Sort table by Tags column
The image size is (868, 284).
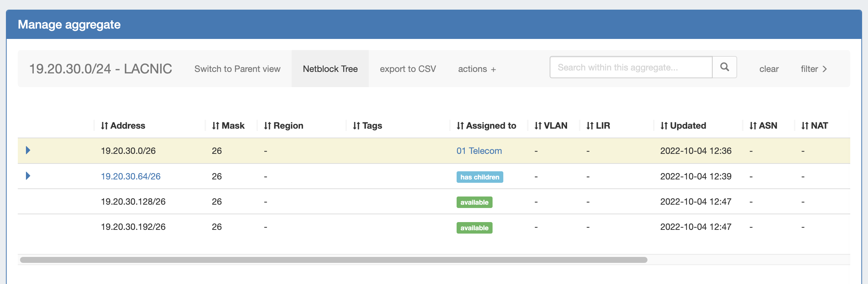point(367,126)
